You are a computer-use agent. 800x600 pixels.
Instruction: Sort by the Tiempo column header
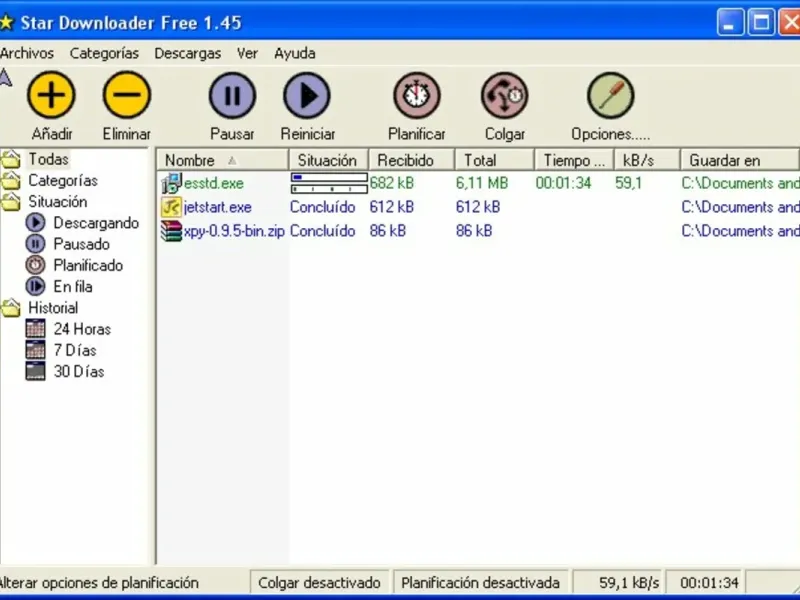click(x=574, y=160)
